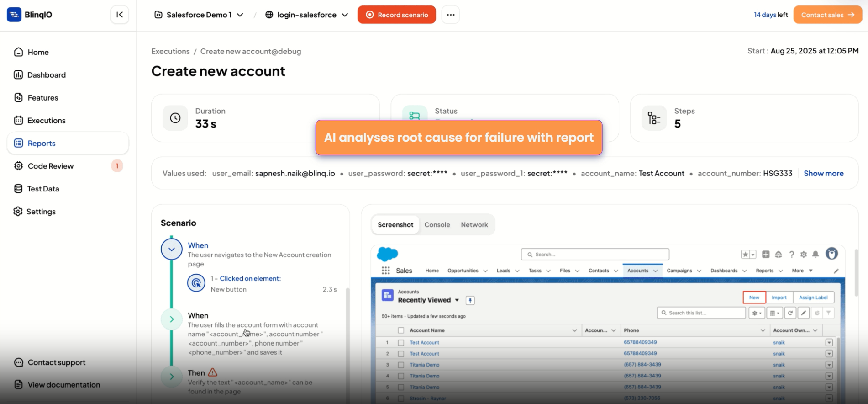
Task: Expand the When step about filling the form
Action: tap(172, 319)
